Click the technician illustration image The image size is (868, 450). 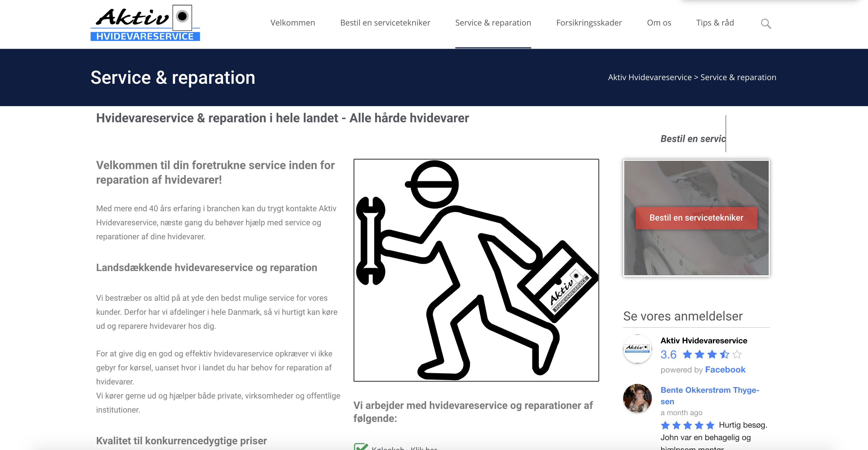[x=476, y=270]
